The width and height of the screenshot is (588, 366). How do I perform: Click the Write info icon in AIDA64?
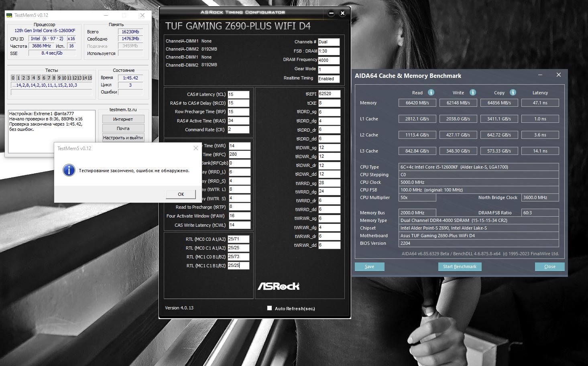(x=473, y=92)
